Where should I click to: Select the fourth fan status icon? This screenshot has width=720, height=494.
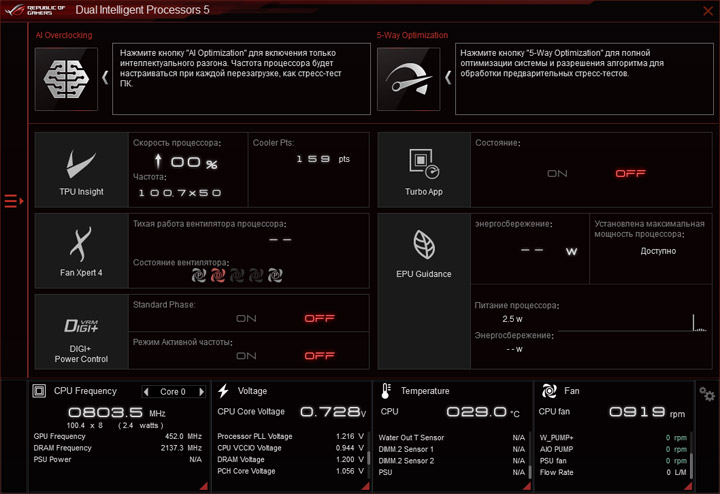pos(256,275)
